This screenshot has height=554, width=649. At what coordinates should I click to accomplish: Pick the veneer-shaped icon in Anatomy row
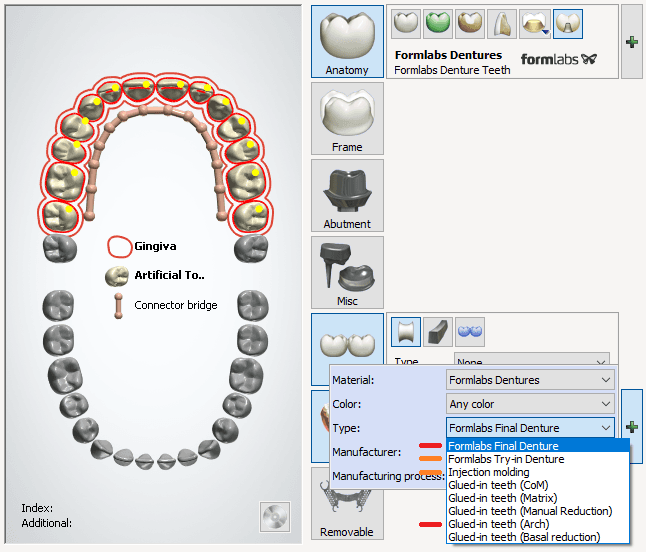point(505,23)
